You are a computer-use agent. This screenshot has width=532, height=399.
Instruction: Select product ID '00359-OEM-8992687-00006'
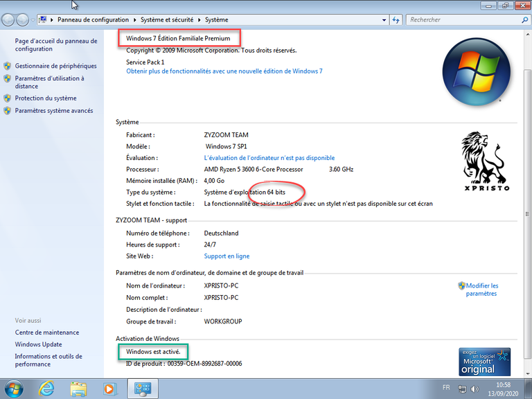(204, 364)
